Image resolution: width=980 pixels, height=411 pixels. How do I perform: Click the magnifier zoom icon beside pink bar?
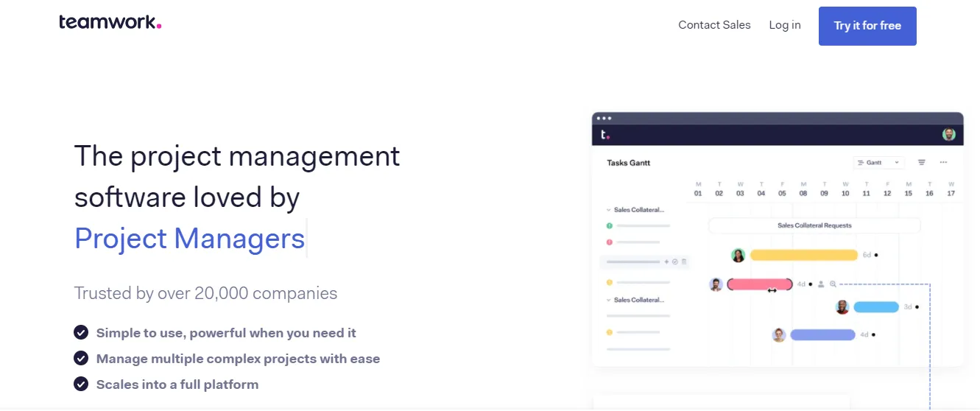(833, 284)
